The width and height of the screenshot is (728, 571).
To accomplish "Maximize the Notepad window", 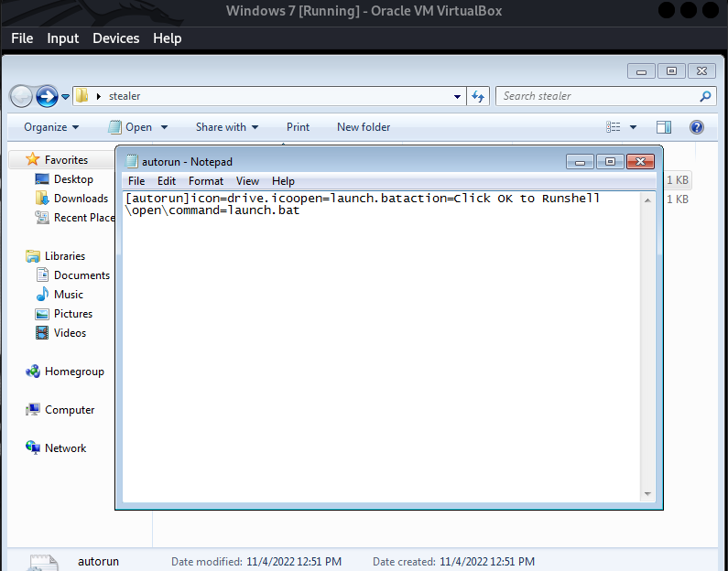I will (x=610, y=161).
